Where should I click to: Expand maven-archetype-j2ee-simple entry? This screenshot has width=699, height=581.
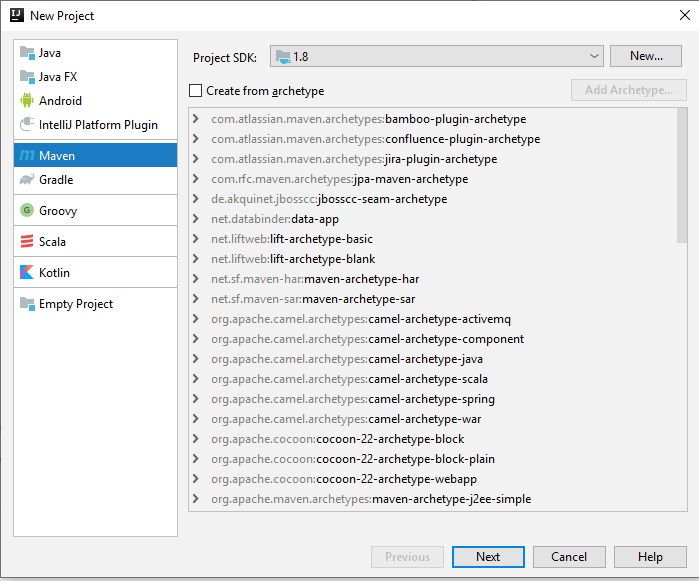(x=196, y=499)
